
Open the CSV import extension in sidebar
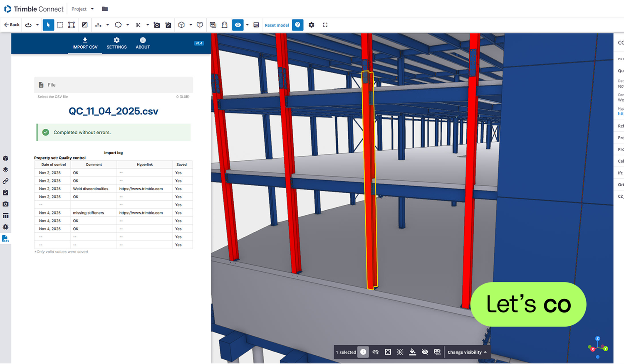5,239
